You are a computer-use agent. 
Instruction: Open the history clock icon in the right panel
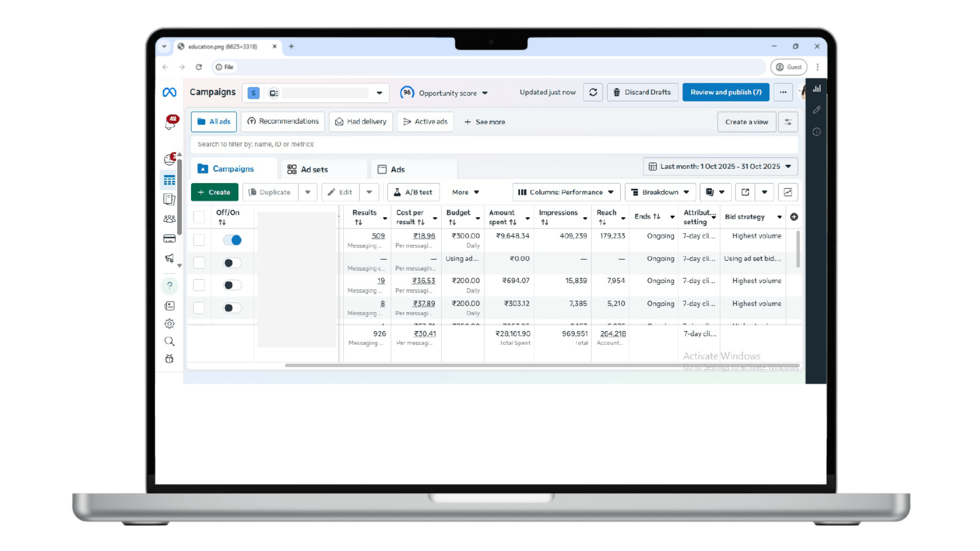click(x=817, y=132)
